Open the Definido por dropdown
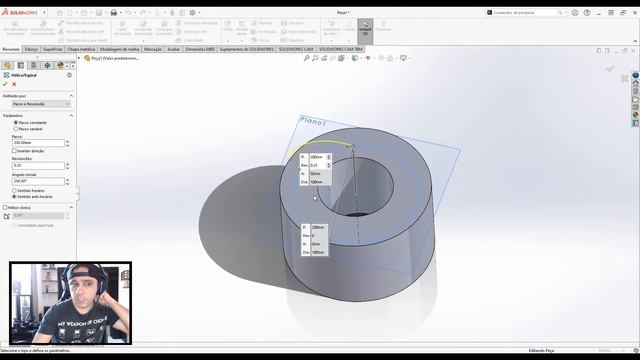 click(41, 104)
